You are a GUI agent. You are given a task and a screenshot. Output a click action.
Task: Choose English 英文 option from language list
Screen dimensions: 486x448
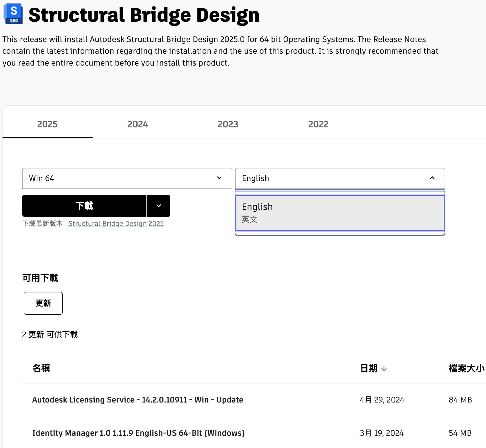[x=340, y=213]
